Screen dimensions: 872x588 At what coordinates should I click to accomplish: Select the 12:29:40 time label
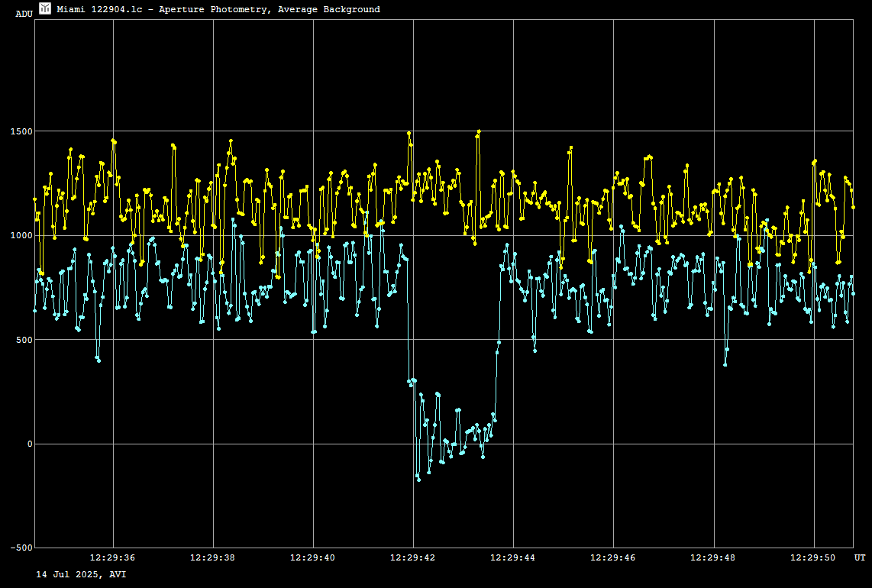(x=313, y=558)
